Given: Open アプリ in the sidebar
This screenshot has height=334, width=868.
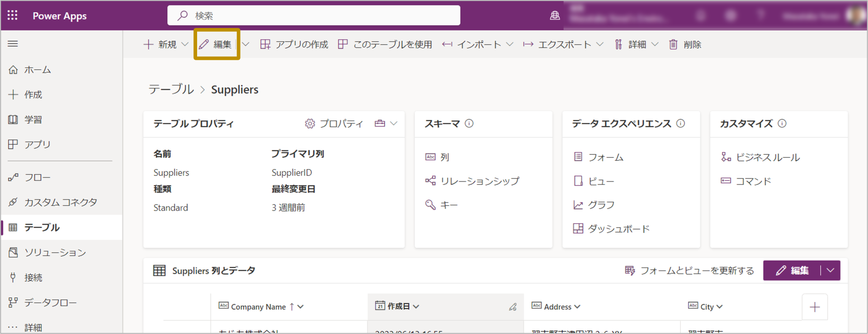Looking at the screenshot, I should point(61,144).
